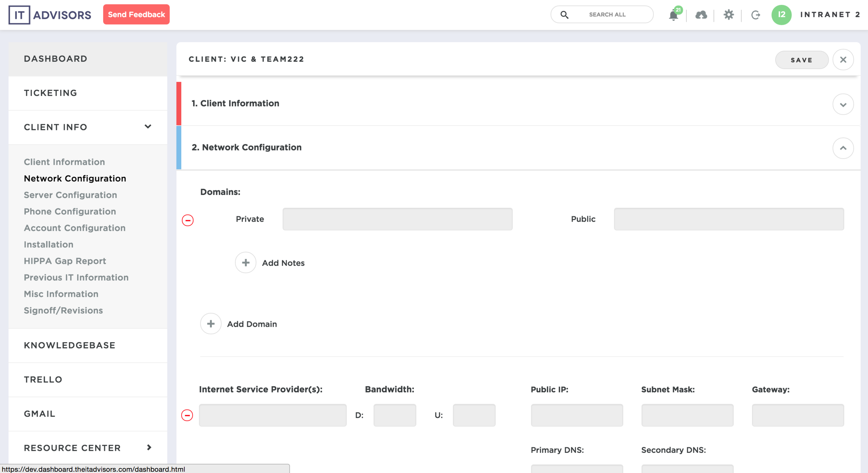
Task: Click the Intranet 2 username text
Action: click(830, 15)
